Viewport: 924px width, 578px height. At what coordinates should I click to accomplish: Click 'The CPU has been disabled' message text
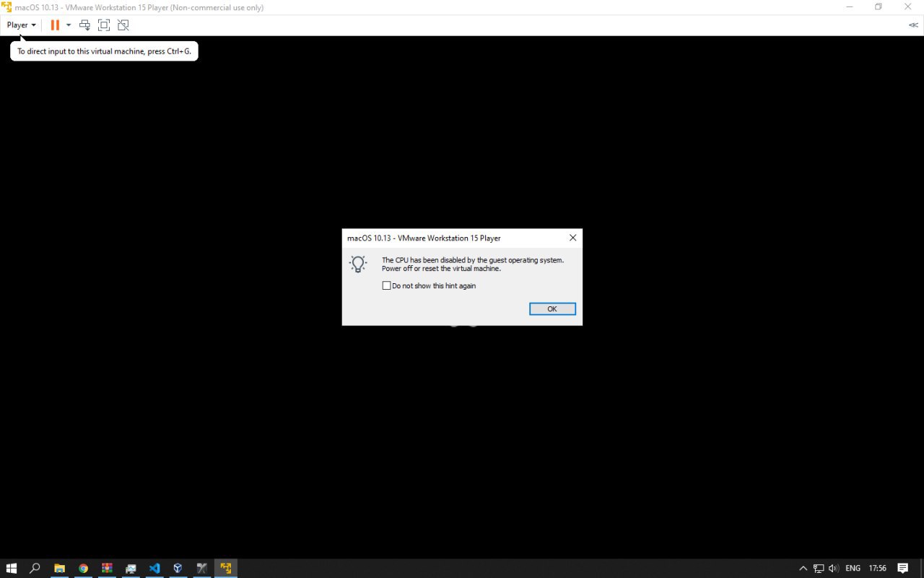point(473,264)
